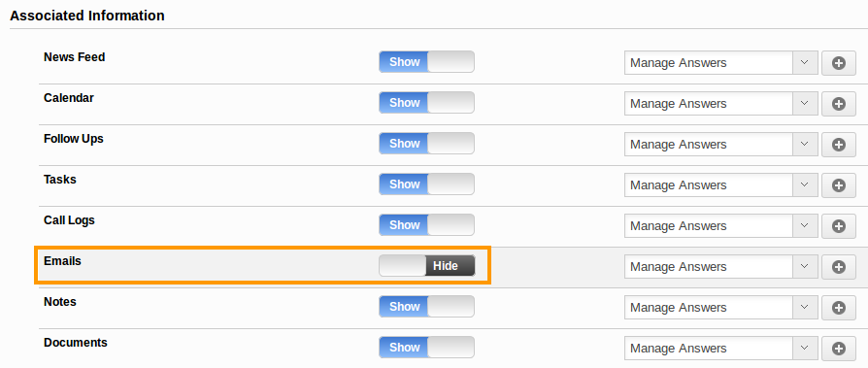Click plus icon in Call Logs row

pyautogui.click(x=839, y=226)
